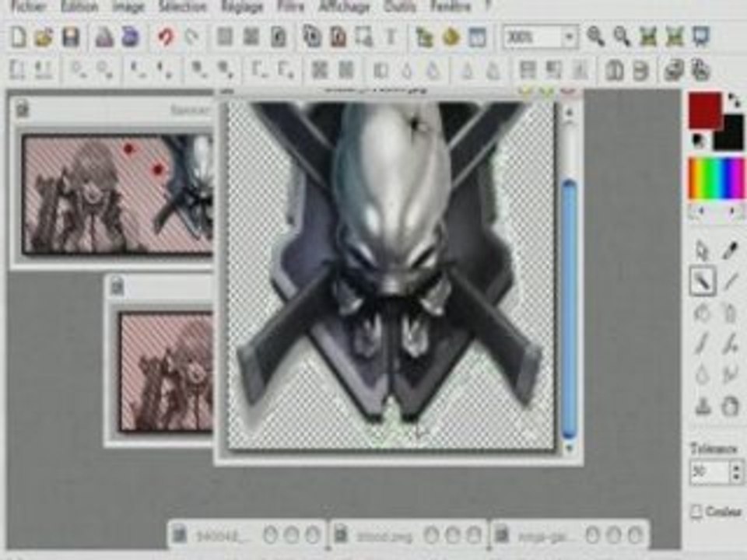747x560 pixels.
Task: Restore the minimized blood.png window
Action: pos(408,535)
